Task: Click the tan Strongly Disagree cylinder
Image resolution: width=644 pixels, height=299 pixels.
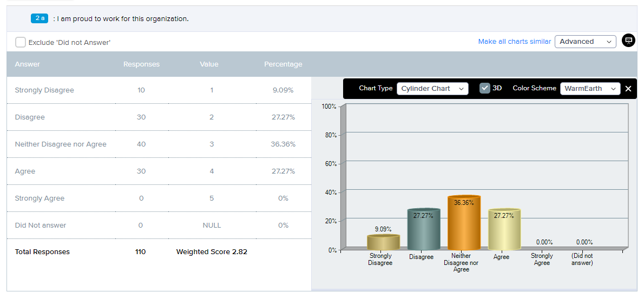Action: point(384,242)
